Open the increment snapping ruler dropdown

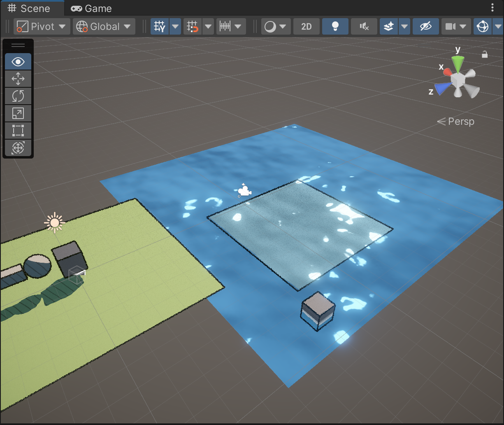point(231,26)
